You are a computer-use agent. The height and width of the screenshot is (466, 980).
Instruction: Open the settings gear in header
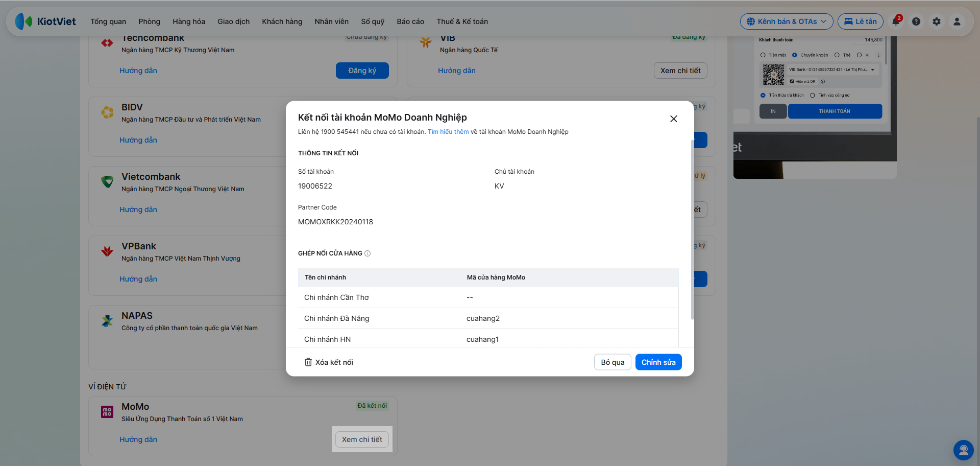pyautogui.click(x=937, y=21)
